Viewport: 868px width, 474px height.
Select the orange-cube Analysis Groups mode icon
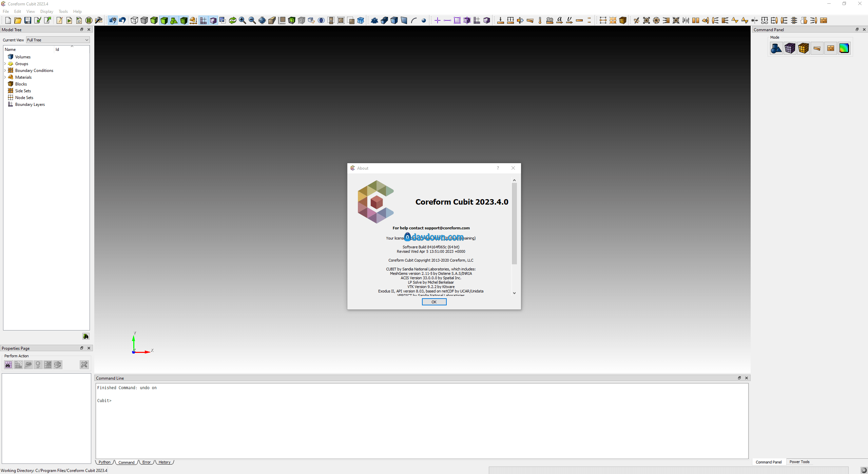click(x=803, y=48)
